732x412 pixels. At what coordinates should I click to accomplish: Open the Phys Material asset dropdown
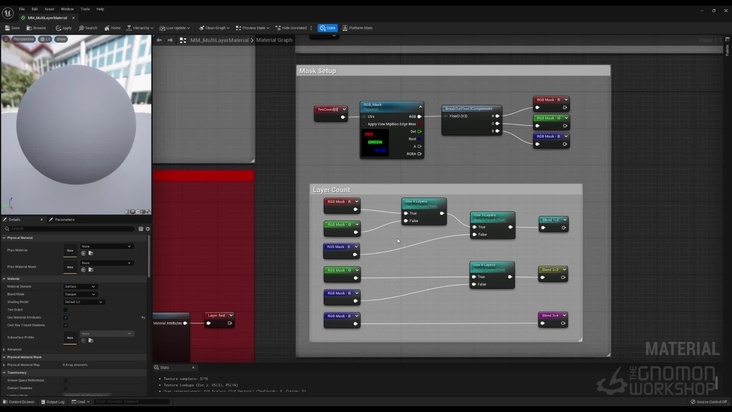(106, 246)
